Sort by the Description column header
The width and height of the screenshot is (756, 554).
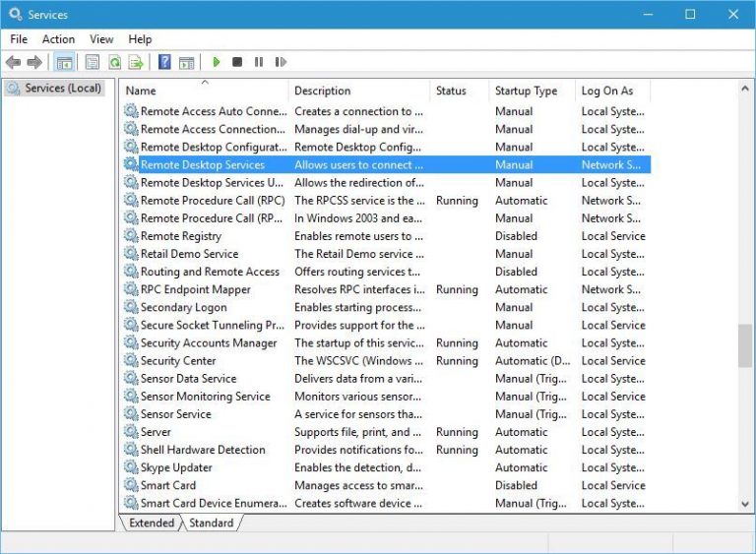(x=359, y=91)
